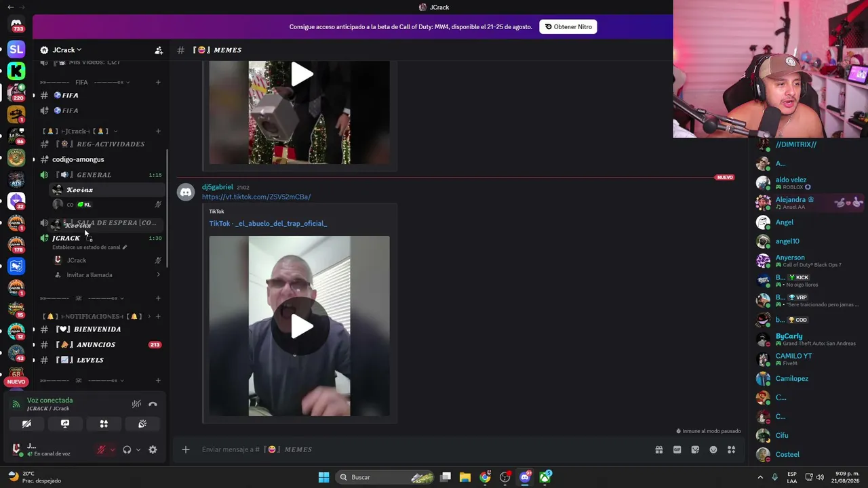This screenshot has width=868, height=488.
Task: Open CAMILO YT's profile in the member list
Action: click(810, 359)
